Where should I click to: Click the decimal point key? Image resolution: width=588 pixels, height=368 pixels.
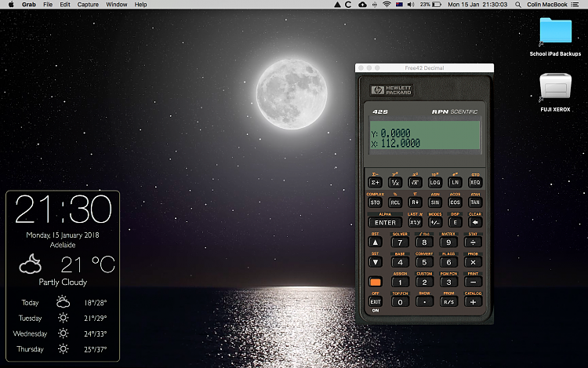click(x=424, y=302)
